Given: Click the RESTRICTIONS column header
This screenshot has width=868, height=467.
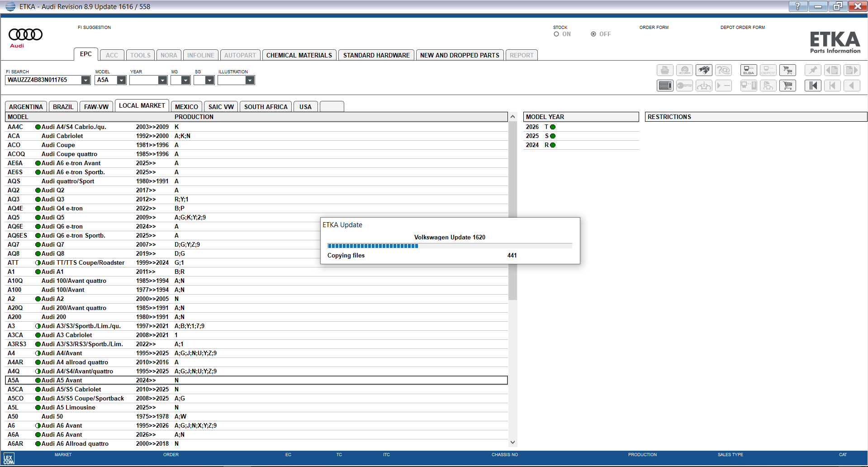Looking at the screenshot, I should (756, 117).
